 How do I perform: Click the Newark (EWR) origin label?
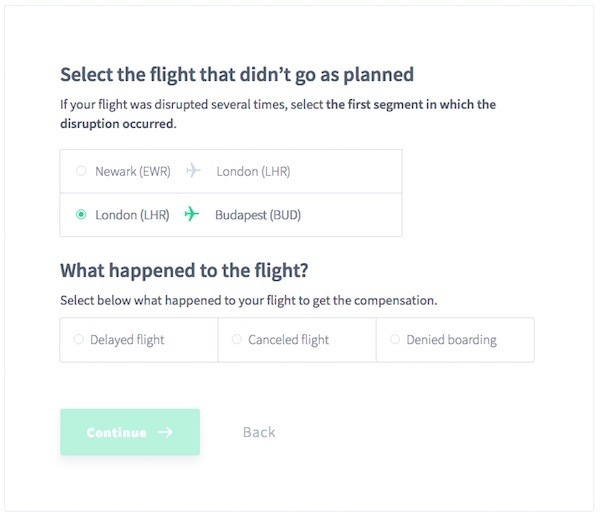pos(133,171)
